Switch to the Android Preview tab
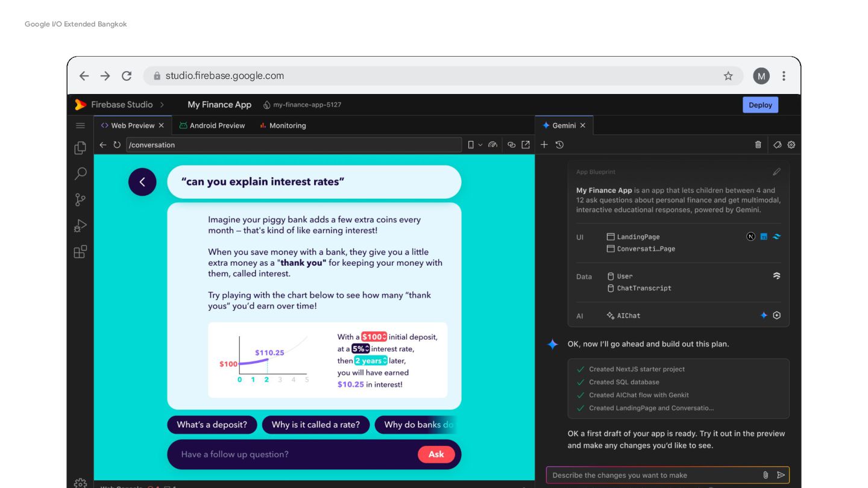Viewport: 868px width, 488px height. (x=212, y=125)
